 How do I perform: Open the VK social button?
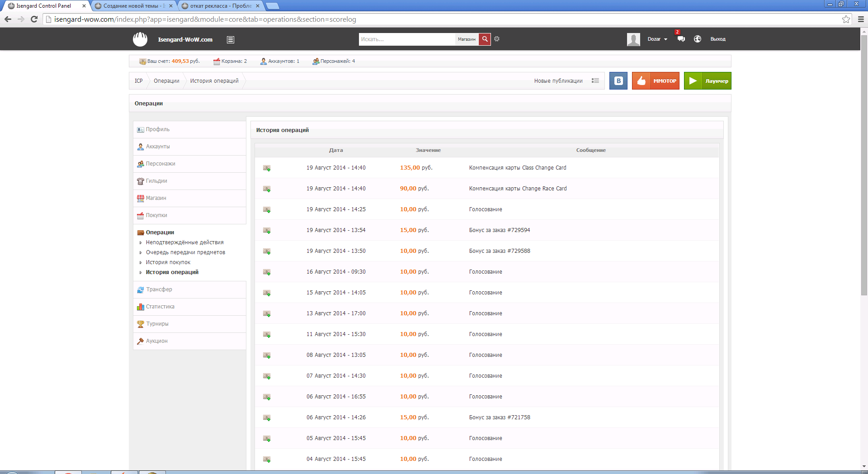[x=618, y=81]
